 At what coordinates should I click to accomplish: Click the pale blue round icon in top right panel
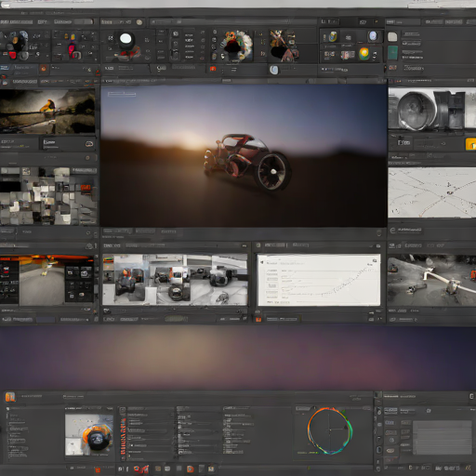[373, 36]
